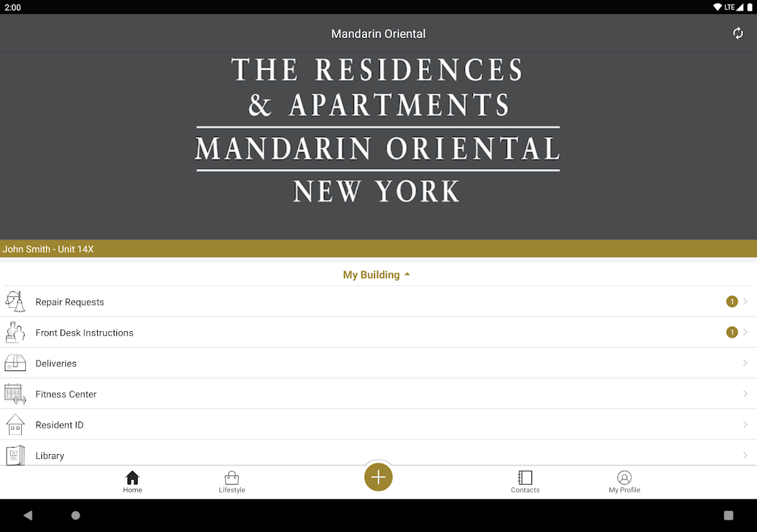Image resolution: width=757 pixels, height=532 pixels.
Task: Collapse the My Building section
Action: point(377,275)
